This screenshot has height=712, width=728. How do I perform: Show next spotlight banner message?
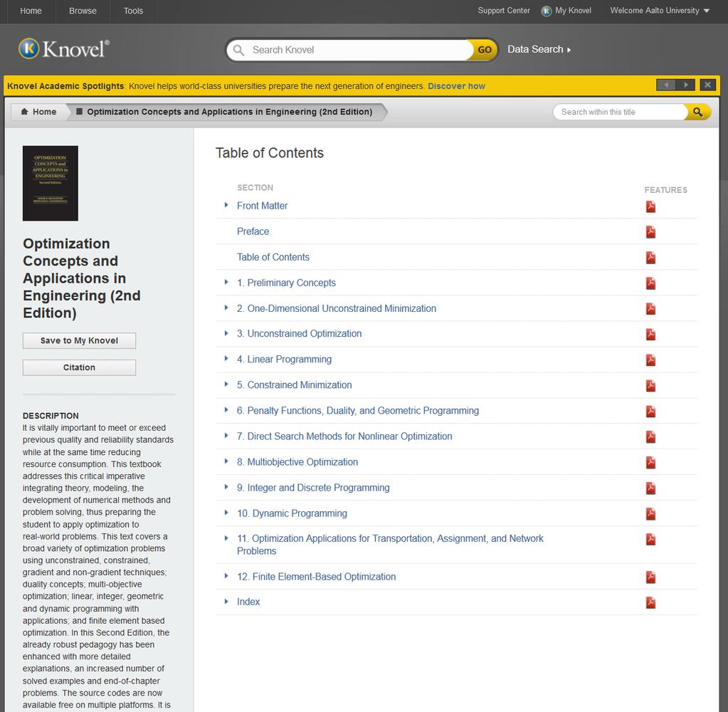[x=685, y=85]
